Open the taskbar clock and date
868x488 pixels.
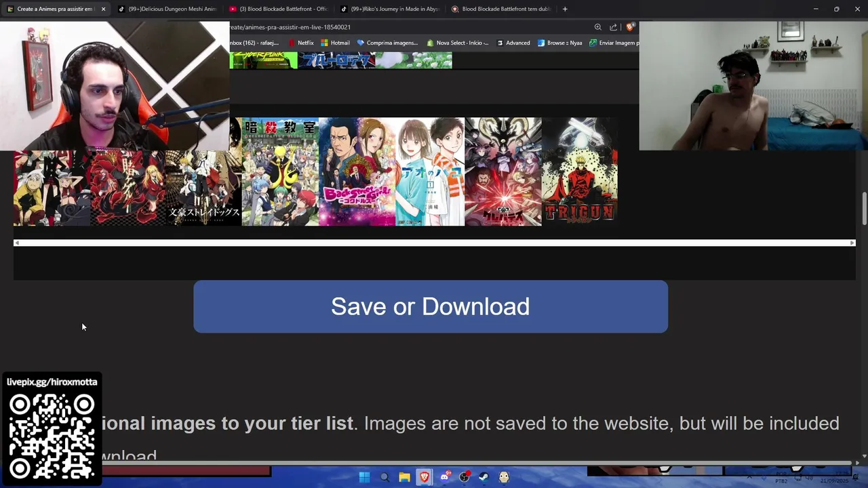pos(834,477)
